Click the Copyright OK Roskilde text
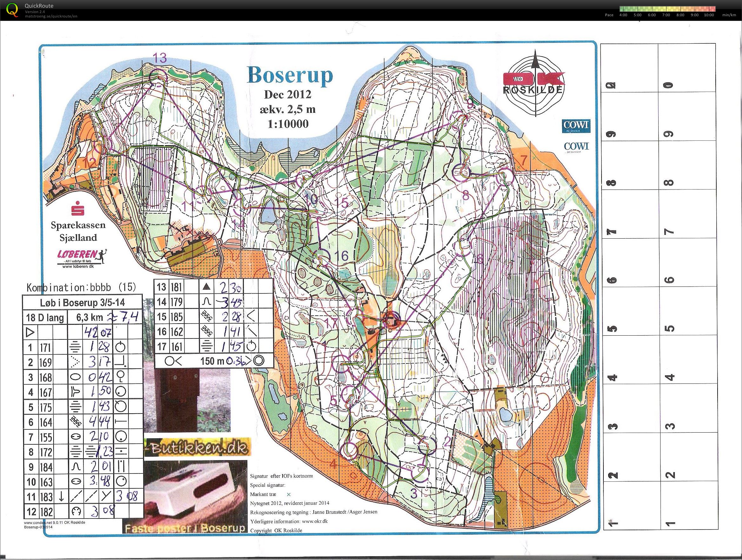 pos(276,530)
